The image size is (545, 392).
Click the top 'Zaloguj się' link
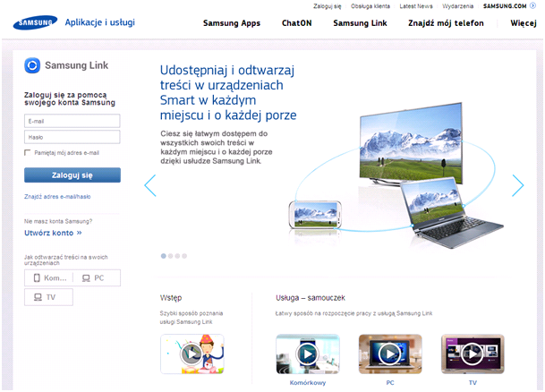pos(327,6)
